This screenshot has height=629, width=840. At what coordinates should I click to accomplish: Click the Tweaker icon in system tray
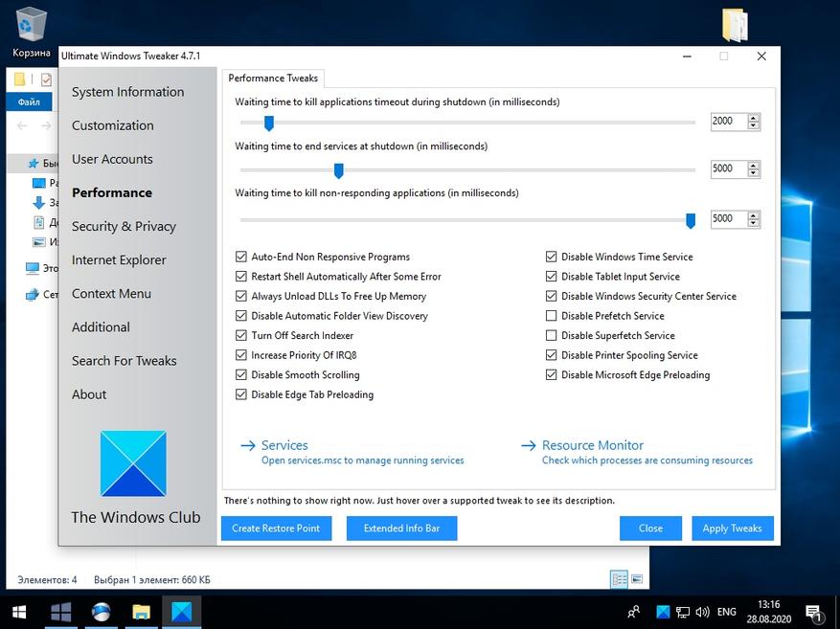[x=663, y=612]
